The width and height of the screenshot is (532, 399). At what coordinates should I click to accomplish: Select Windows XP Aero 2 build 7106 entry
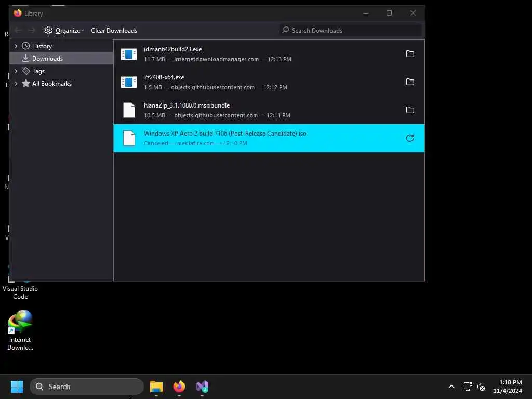[x=269, y=138]
